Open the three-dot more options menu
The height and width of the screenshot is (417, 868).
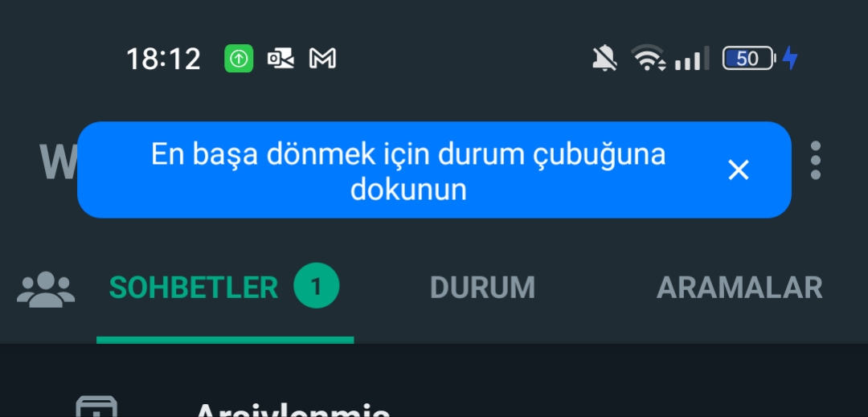tap(815, 161)
